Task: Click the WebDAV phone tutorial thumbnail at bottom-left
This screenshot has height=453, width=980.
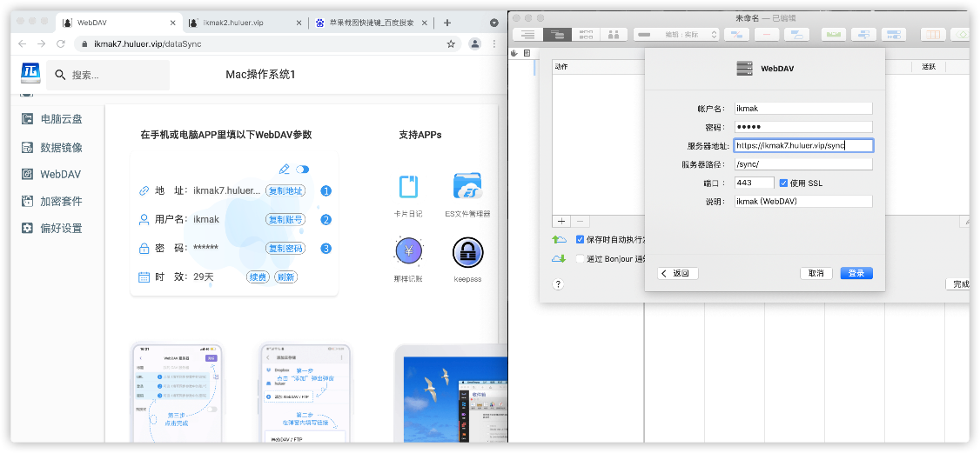Action: (x=178, y=394)
